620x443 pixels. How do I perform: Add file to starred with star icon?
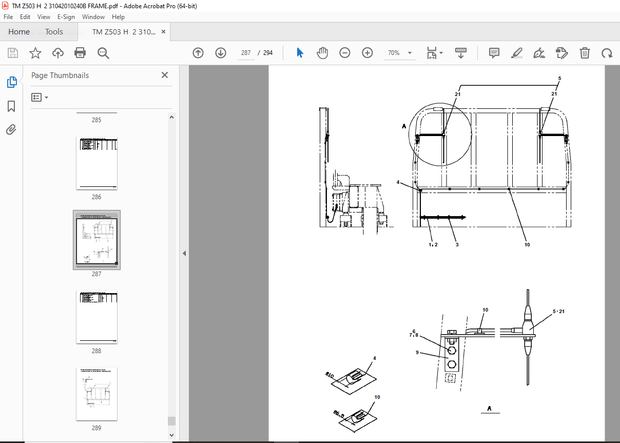tap(35, 53)
